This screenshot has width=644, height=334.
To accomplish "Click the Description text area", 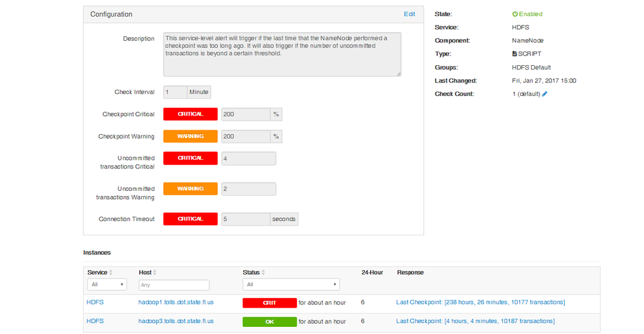I will (x=282, y=54).
